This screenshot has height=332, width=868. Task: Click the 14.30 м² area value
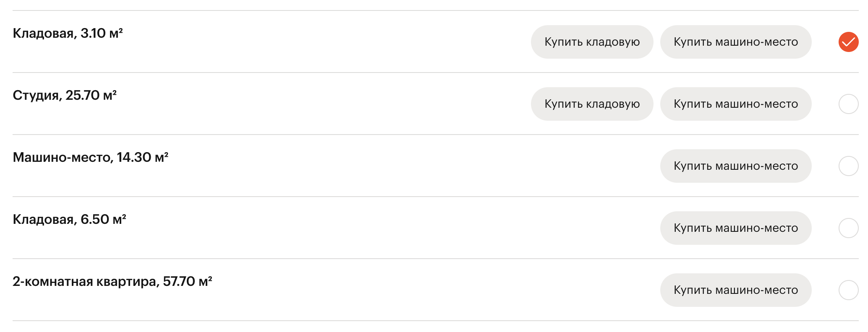[x=142, y=158]
